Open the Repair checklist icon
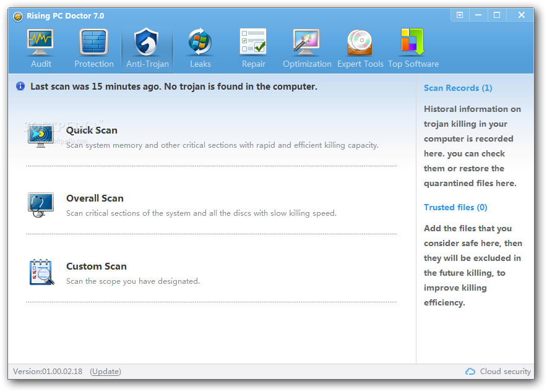The width and height of the screenshot is (547, 392). [253, 41]
